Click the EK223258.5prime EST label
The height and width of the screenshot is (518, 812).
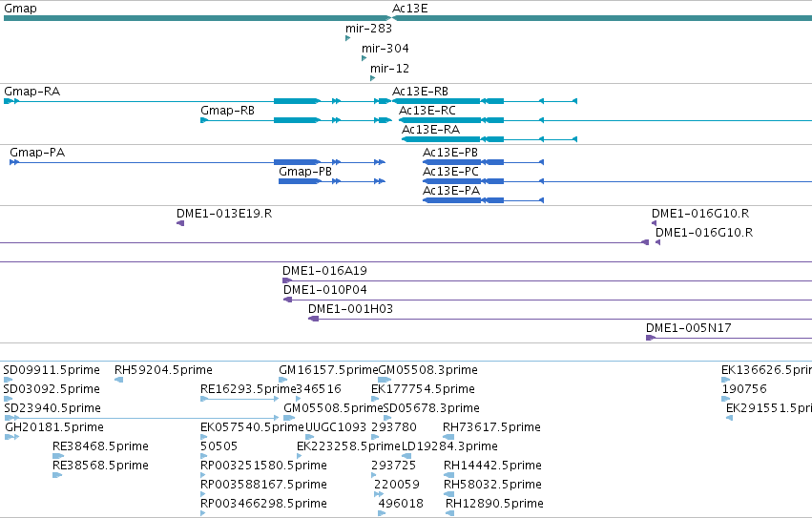349,446
